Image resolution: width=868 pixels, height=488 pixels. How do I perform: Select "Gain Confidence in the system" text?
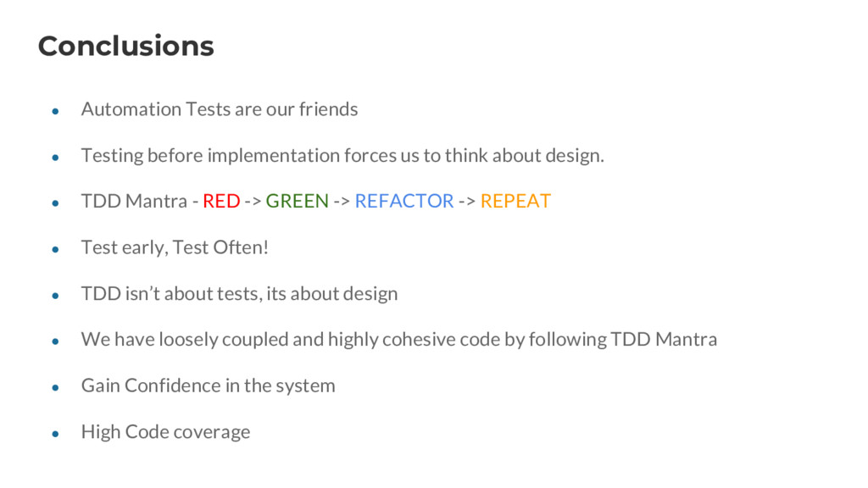pos(208,385)
